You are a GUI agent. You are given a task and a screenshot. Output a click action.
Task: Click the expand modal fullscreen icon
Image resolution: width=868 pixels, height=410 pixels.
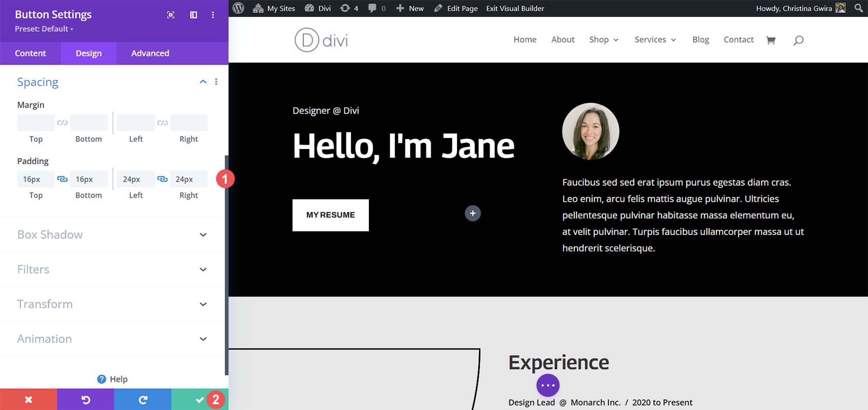pyautogui.click(x=171, y=15)
